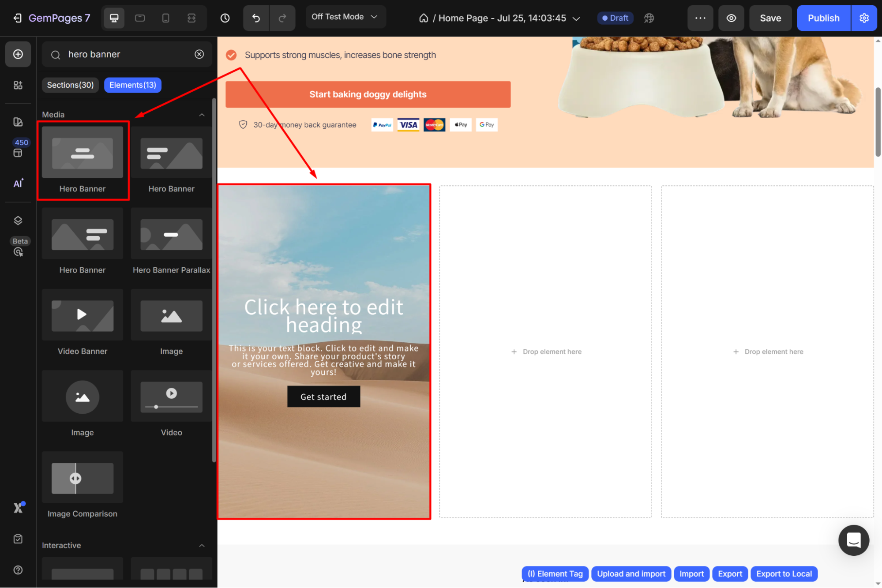This screenshot has width=882, height=588.
Task: Switch to the Sections(30) tab
Action: coord(71,85)
